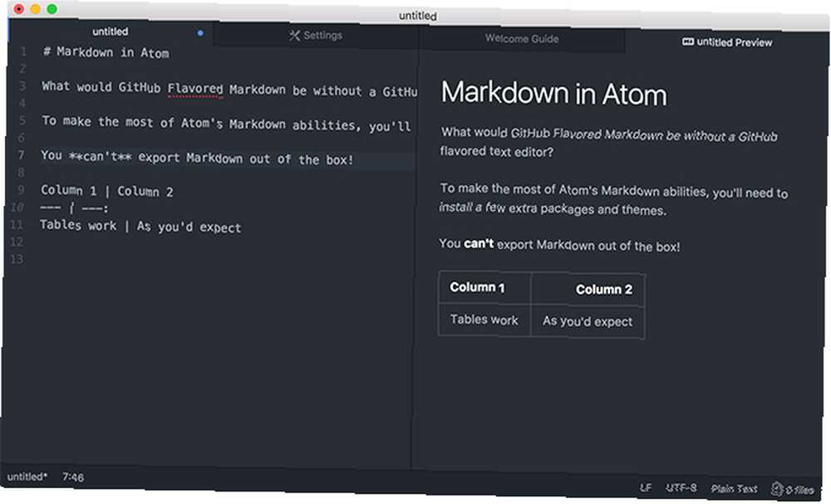Click the 'Column 2' header cell in preview table
The image size is (831, 504).
[588, 289]
